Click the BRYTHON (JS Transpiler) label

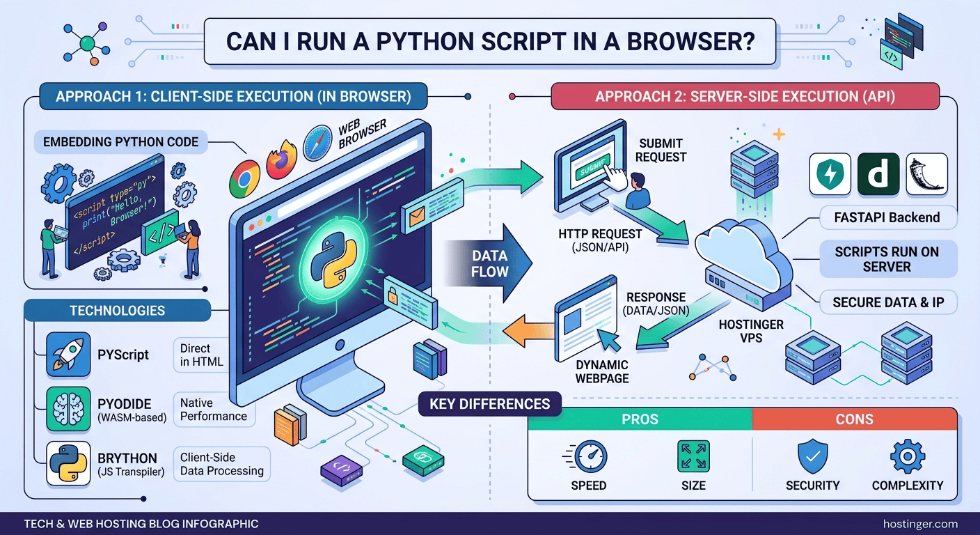130,465
